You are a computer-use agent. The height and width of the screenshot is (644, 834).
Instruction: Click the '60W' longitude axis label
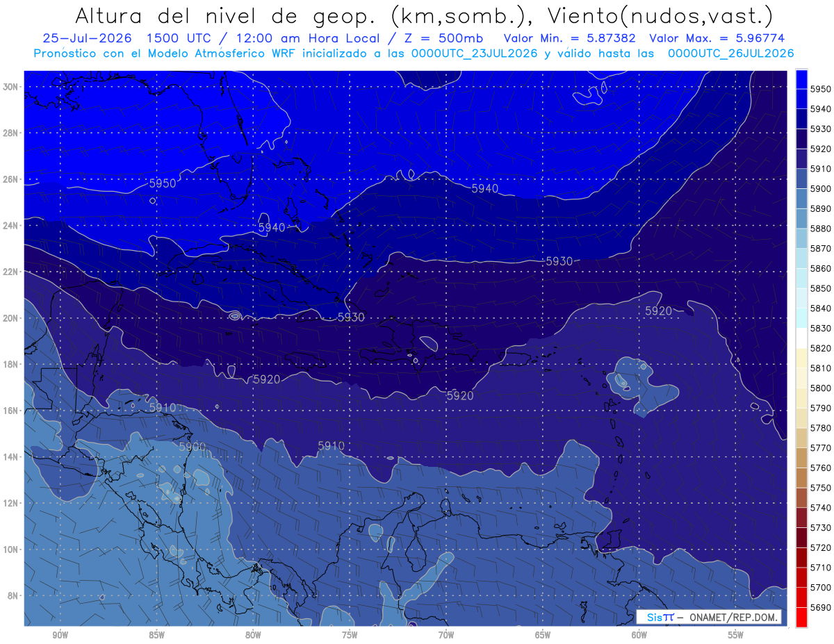click(x=639, y=635)
